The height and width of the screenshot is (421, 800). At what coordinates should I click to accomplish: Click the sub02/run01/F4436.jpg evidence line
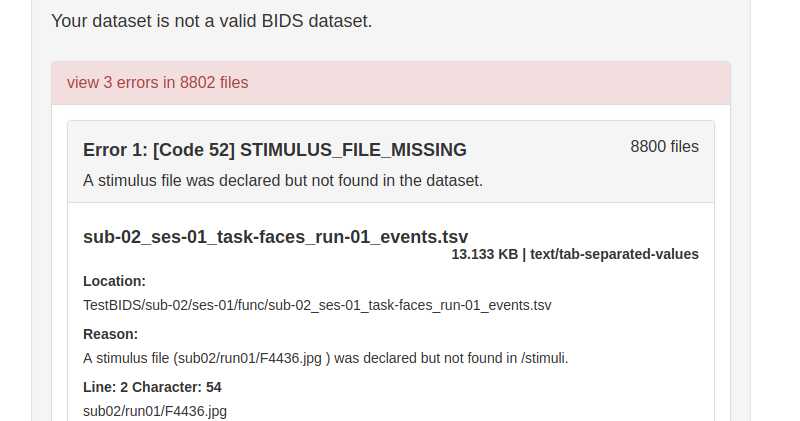[155, 411]
